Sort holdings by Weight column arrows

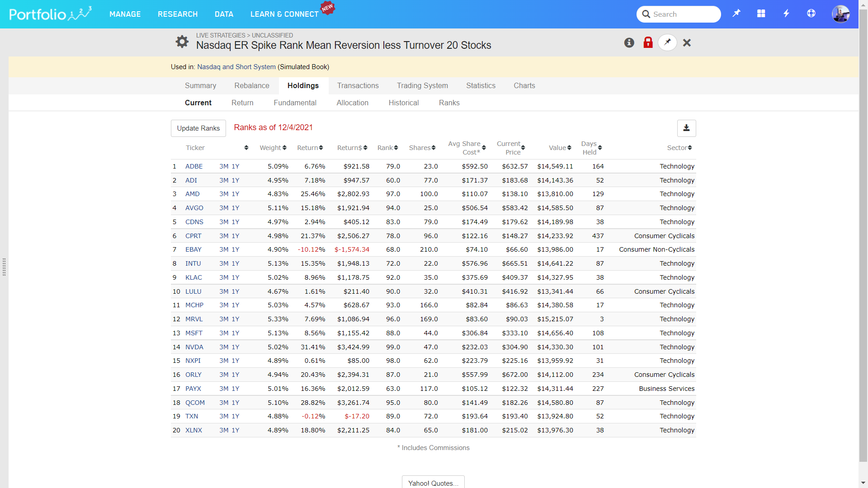pyautogui.click(x=284, y=148)
